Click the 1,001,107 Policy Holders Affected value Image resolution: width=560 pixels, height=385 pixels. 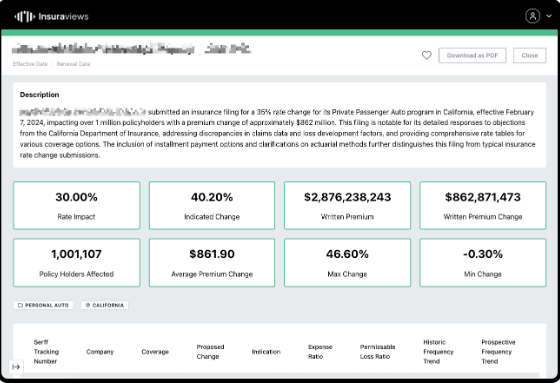(76, 254)
